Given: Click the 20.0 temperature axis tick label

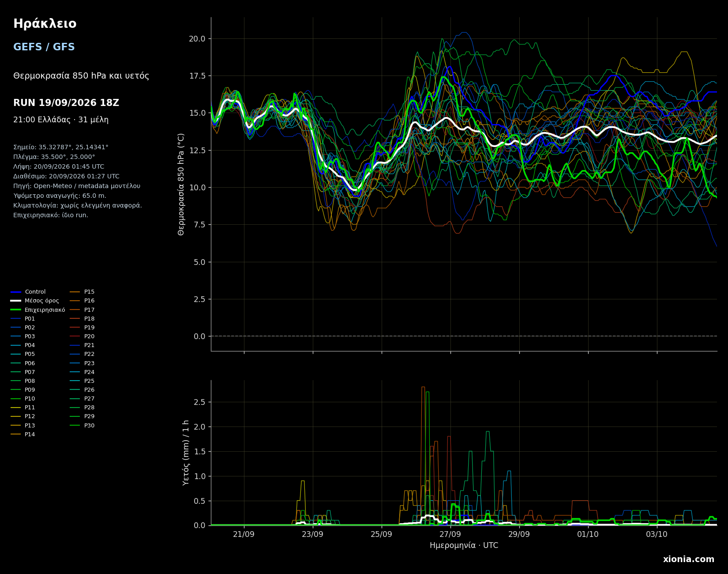Looking at the screenshot, I should [x=197, y=39].
